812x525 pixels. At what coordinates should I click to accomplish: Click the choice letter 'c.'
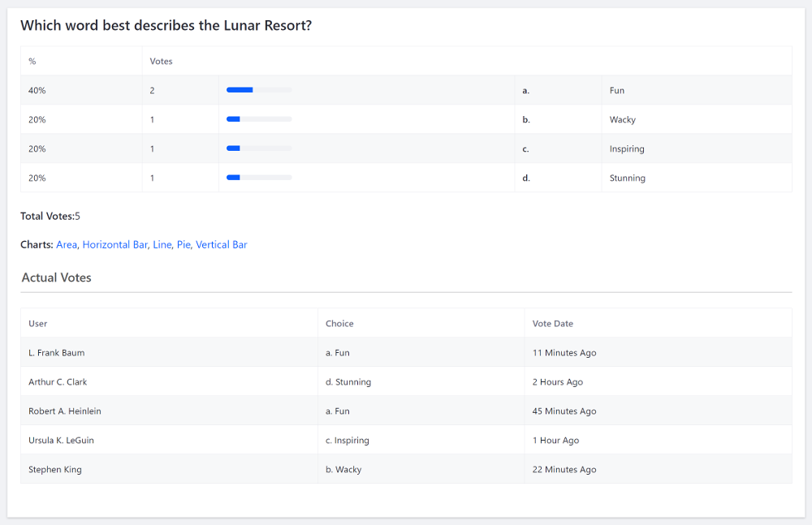tap(525, 149)
